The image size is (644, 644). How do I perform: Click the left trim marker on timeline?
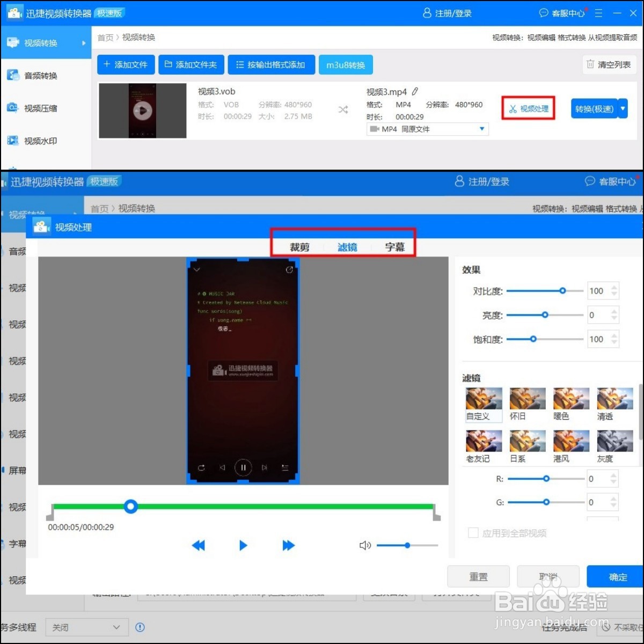click(x=50, y=512)
